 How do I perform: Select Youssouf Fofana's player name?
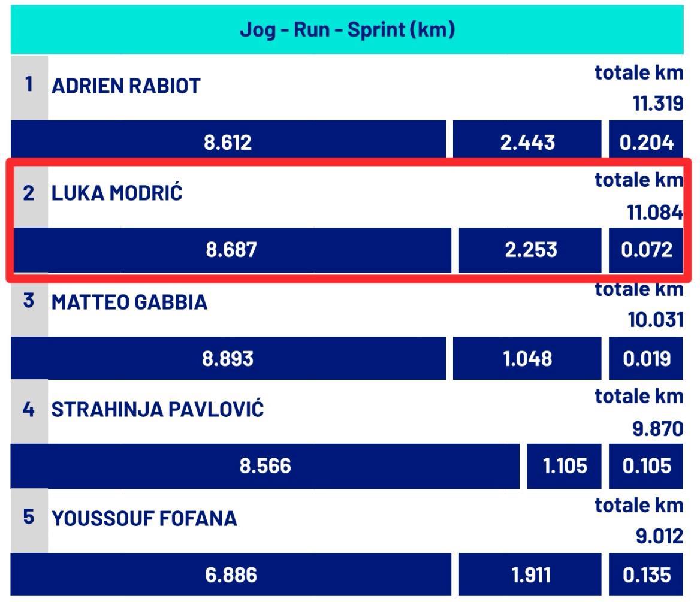144,518
